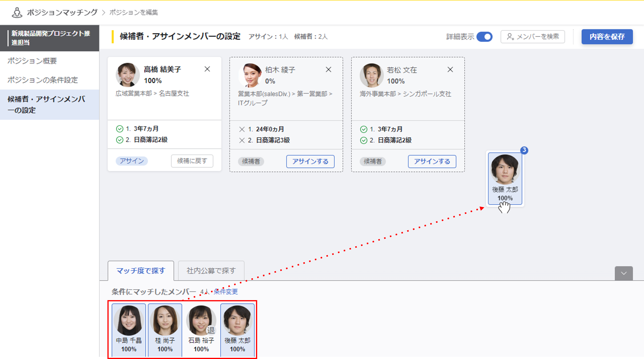Click 柏木 綾子 name text

[x=280, y=70]
